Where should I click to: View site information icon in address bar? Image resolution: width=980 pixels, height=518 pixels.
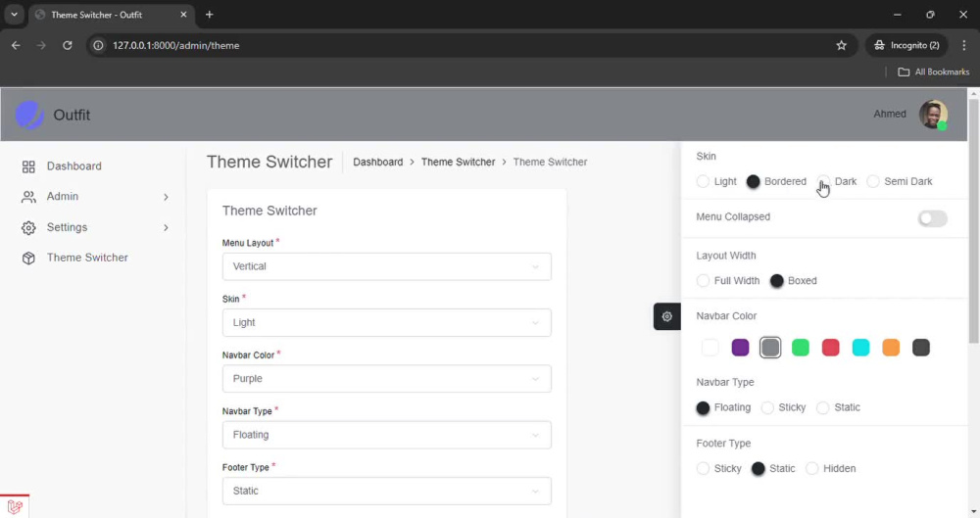pyautogui.click(x=98, y=46)
